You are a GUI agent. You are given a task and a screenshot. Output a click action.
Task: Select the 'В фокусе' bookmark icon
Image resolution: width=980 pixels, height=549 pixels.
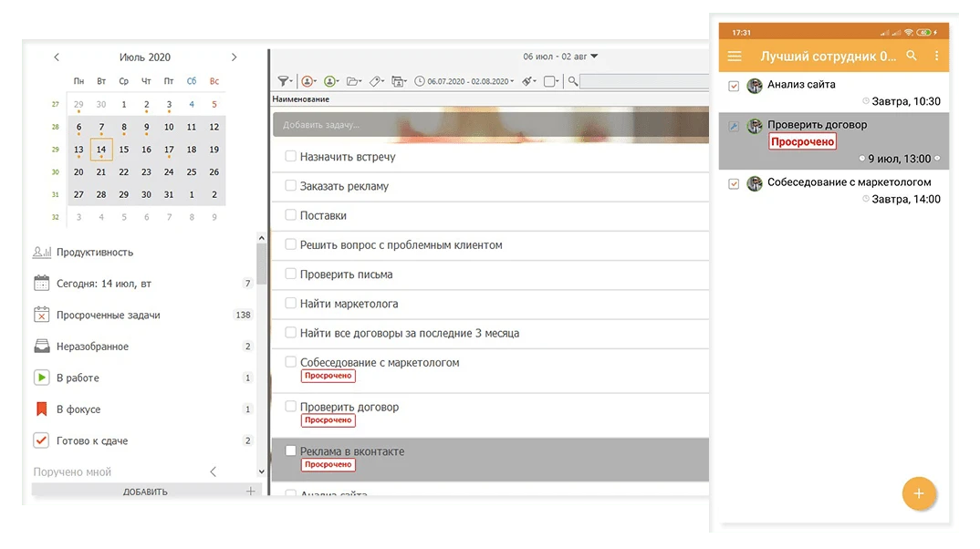pyautogui.click(x=41, y=409)
